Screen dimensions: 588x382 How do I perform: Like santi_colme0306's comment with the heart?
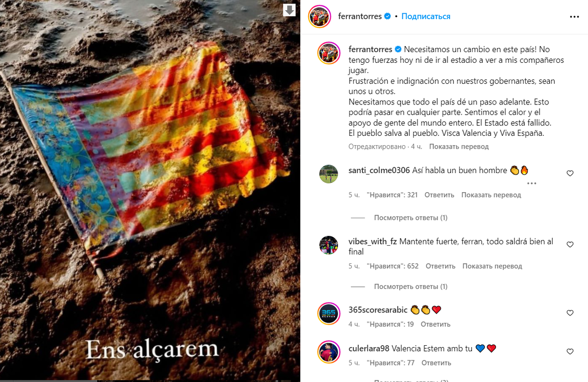click(570, 174)
